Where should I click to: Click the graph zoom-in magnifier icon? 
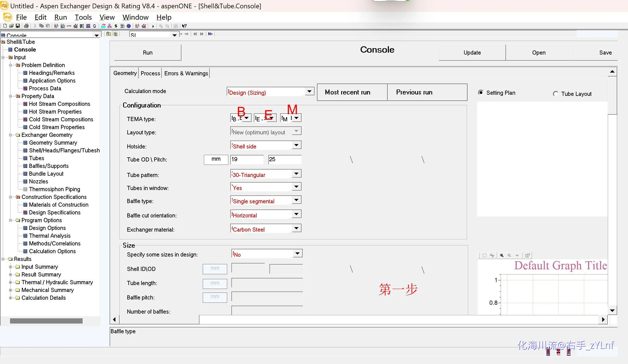point(502,255)
